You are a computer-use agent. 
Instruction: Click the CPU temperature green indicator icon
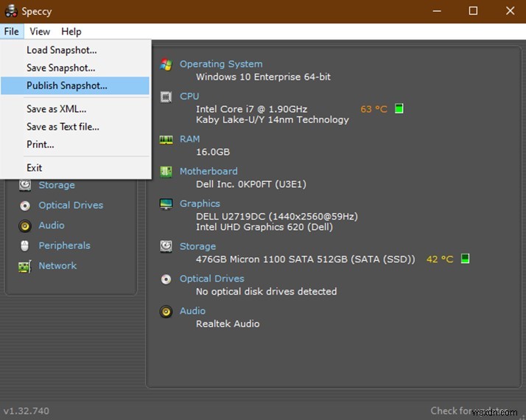399,109
